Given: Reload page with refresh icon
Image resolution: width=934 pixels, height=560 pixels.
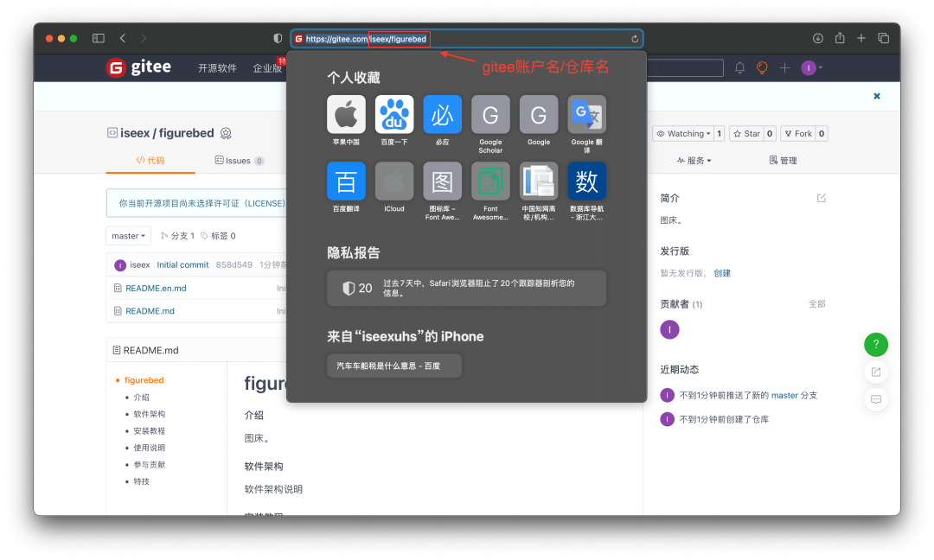Looking at the screenshot, I should (635, 39).
